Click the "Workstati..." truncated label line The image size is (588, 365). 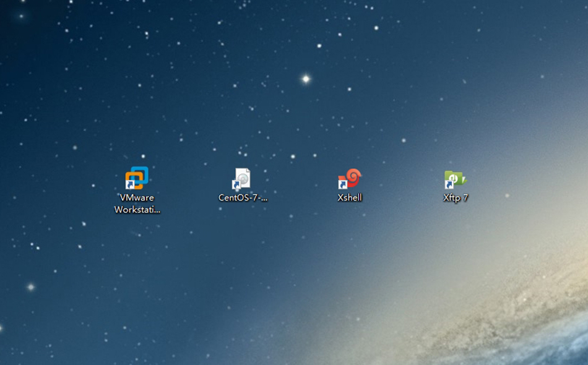point(137,210)
